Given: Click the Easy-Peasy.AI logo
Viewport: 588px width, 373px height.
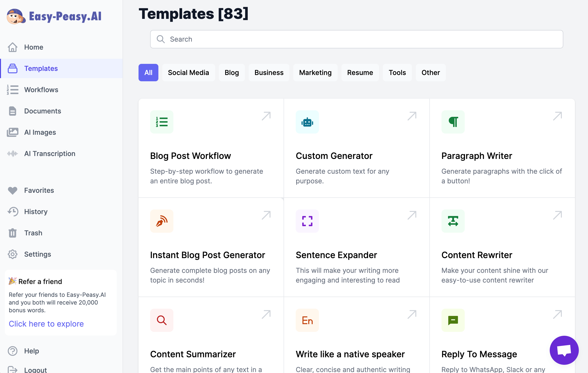Looking at the screenshot, I should [54, 16].
